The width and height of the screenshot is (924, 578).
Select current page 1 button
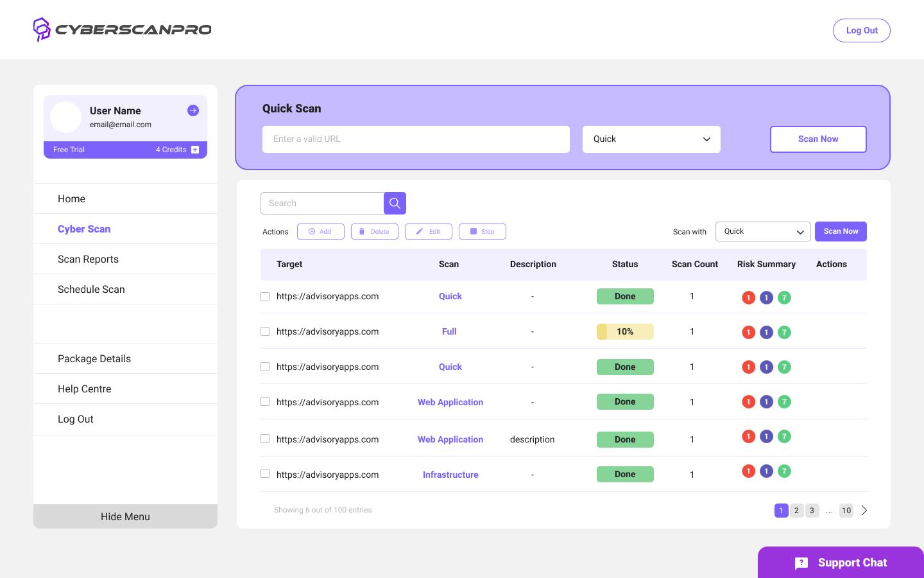781,511
